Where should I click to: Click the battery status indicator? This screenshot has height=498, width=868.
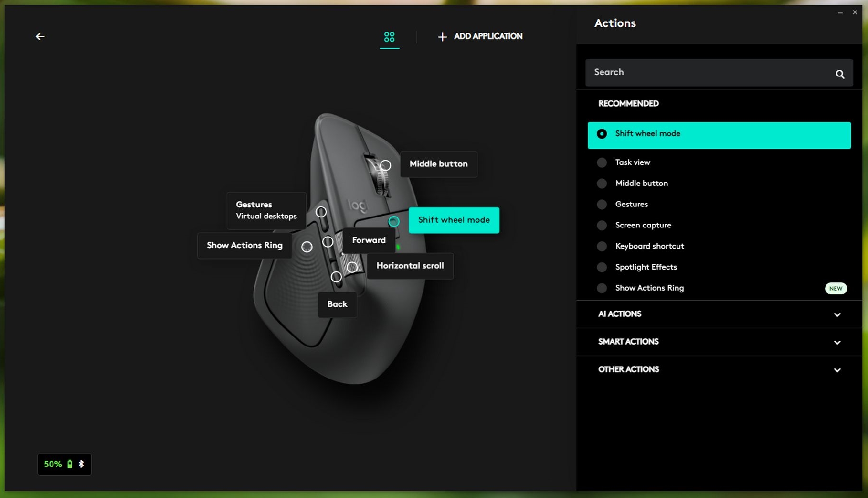64,464
